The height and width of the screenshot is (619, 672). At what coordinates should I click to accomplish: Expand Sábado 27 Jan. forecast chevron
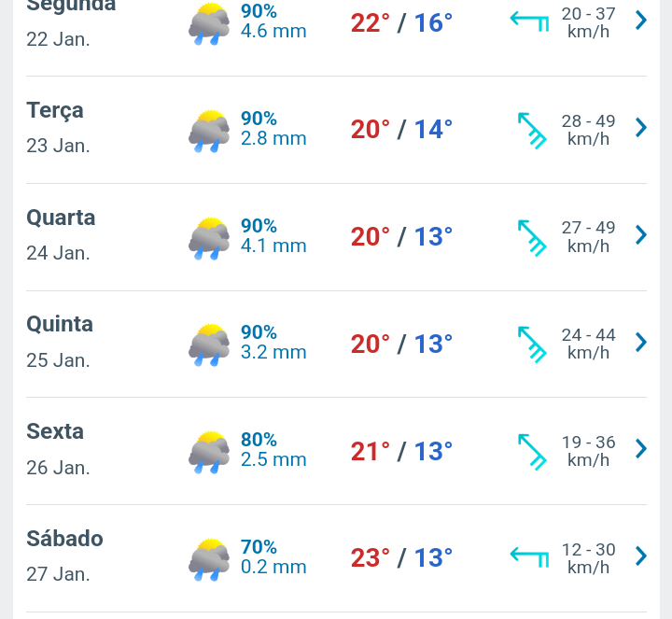coord(640,556)
